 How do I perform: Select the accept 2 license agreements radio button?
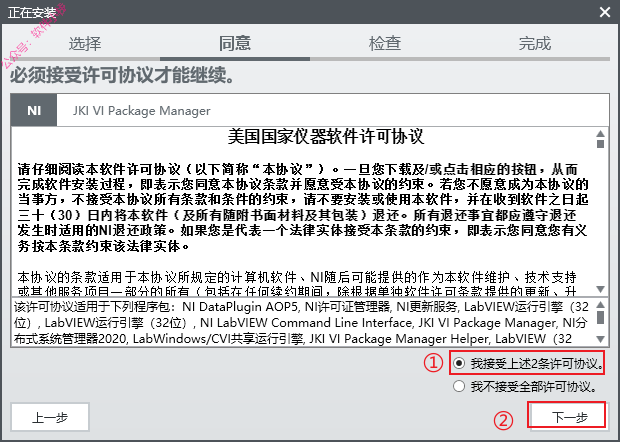tap(459, 363)
